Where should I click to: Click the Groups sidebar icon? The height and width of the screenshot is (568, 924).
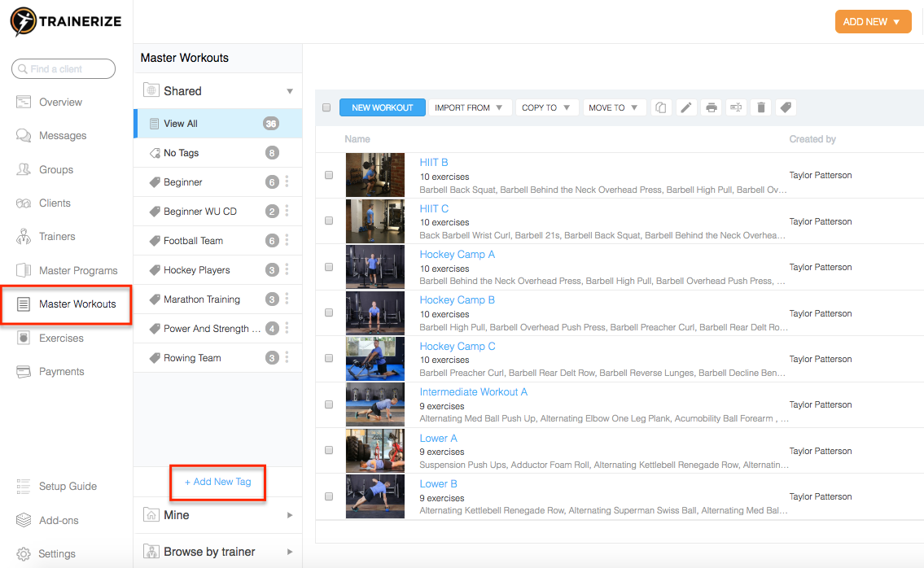[24, 170]
